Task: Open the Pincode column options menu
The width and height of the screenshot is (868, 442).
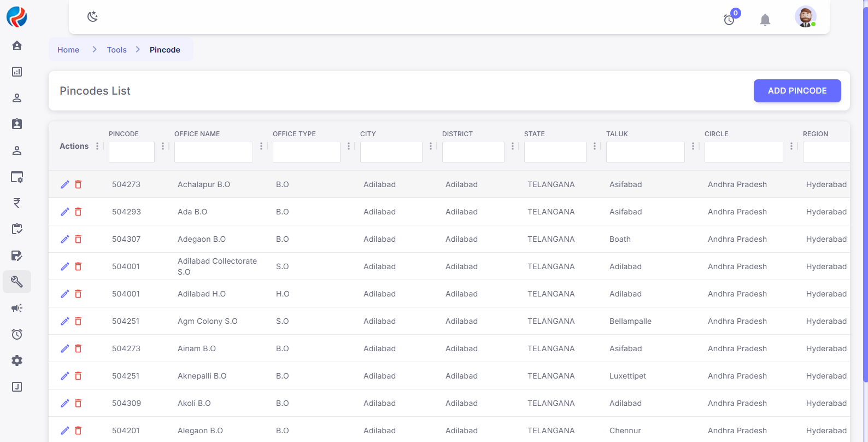Action: pyautogui.click(x=163, y=146)
